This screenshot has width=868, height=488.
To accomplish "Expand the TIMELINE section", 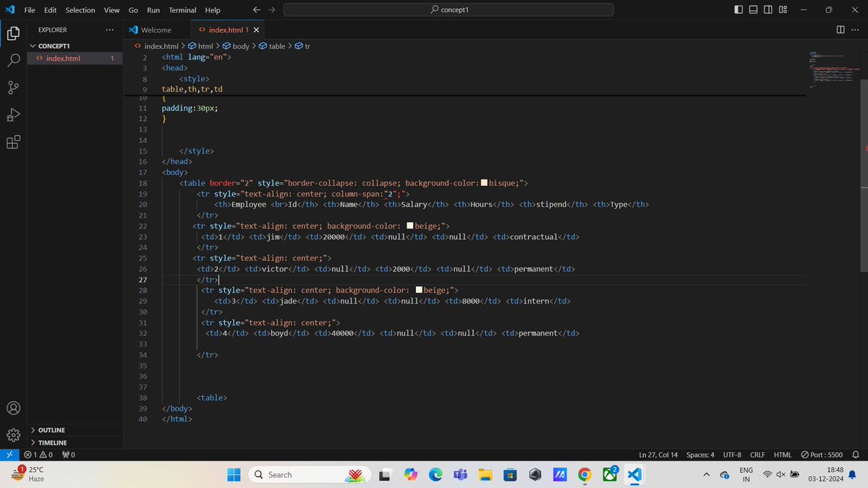I will click(51, 442).
